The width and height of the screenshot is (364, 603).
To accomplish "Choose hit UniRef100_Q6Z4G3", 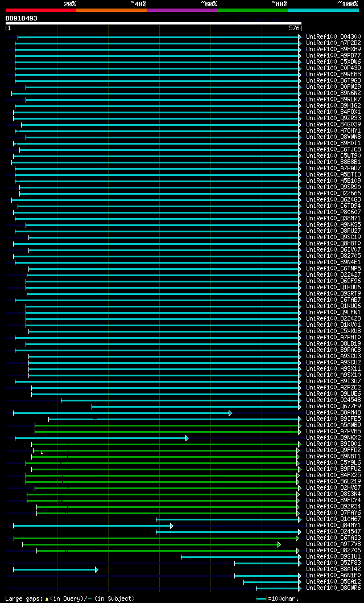I will click(333, 200).
